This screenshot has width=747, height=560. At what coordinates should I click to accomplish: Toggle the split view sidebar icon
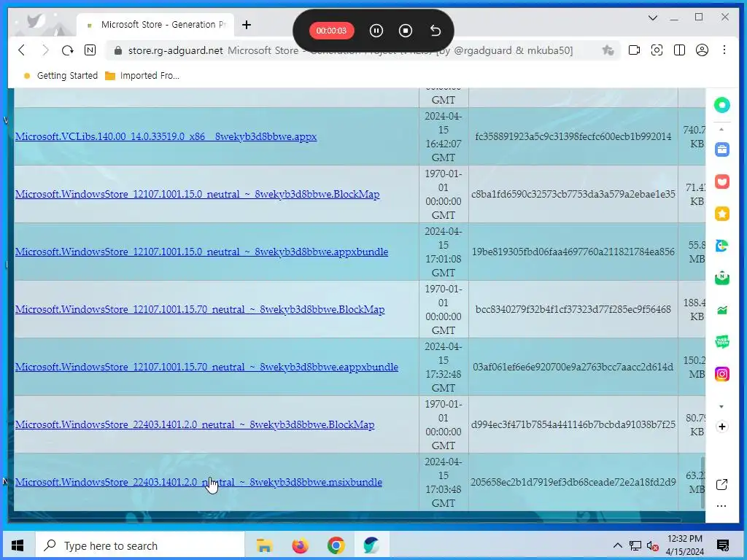pyautogui.click(x=679, y=50)
